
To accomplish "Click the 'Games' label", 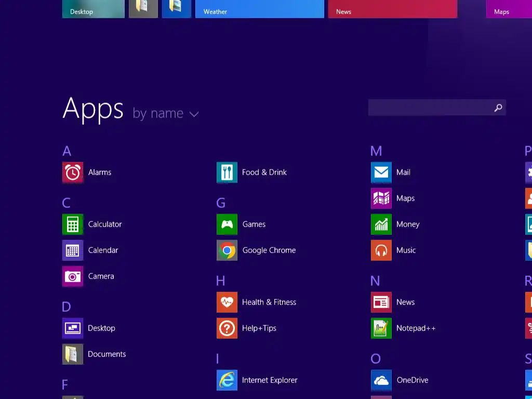I will (254, 224).
